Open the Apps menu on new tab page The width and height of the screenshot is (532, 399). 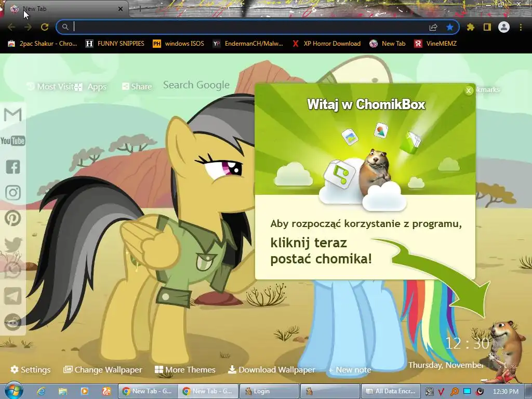coord(90,87)
